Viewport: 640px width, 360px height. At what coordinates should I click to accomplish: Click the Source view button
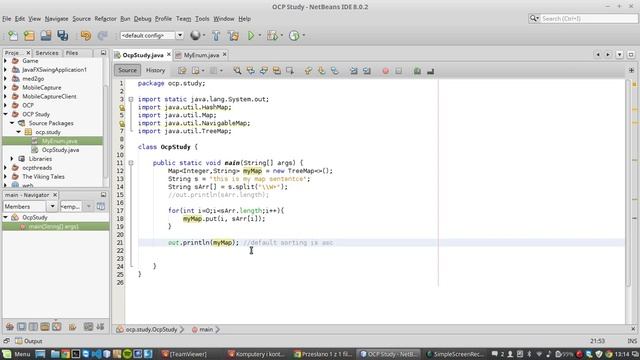(127, 71)
